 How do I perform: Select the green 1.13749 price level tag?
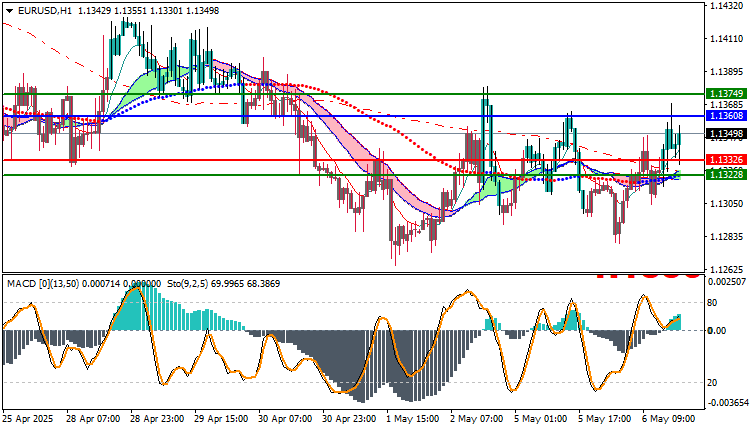click(727, 94)
